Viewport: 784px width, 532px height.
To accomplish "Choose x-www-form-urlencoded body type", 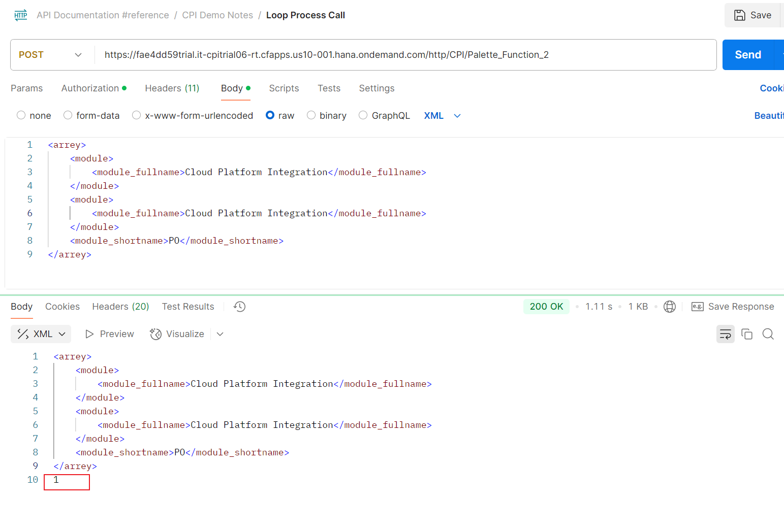I will pyautogui.click(x=136, y=115).
